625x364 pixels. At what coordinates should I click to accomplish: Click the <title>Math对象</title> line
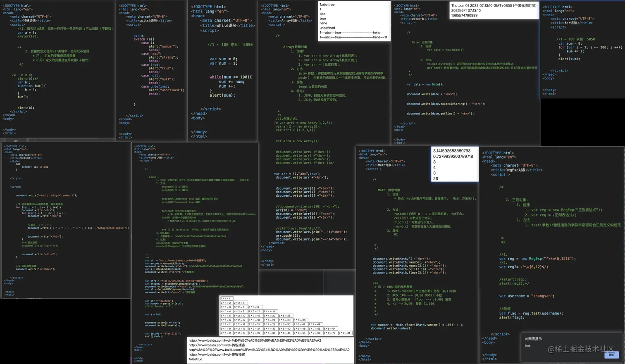pos(385,165)
